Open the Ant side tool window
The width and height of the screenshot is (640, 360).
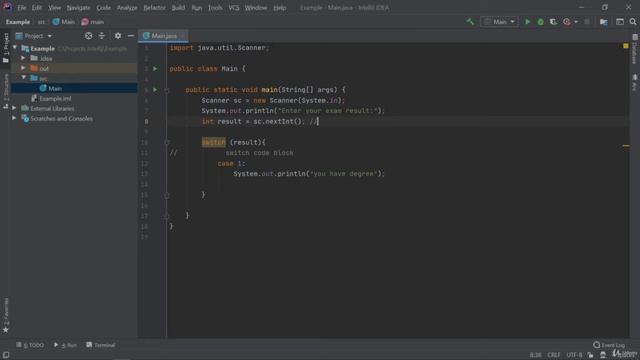point(635,82)
